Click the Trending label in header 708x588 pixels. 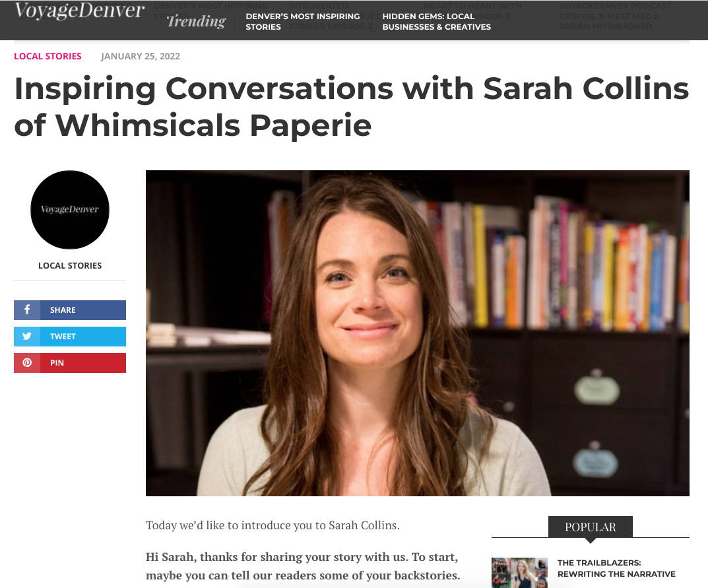click(196, 21)
